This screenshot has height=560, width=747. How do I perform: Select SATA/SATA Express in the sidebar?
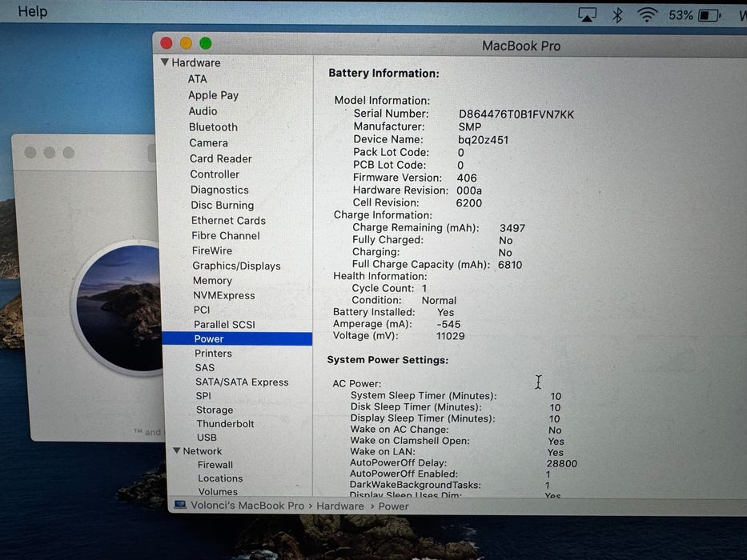[x=242, y=382]
